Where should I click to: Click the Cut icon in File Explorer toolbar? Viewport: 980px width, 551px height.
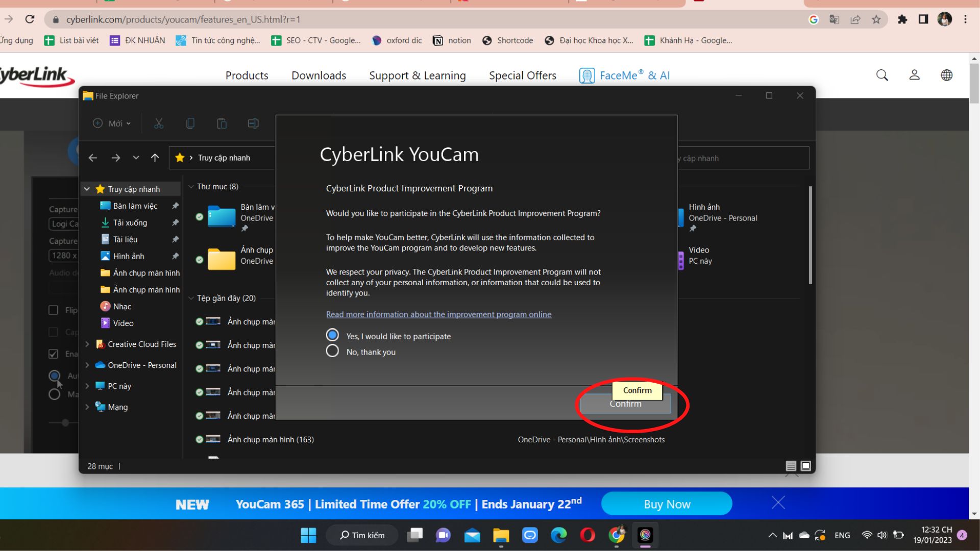click(159, 123)
